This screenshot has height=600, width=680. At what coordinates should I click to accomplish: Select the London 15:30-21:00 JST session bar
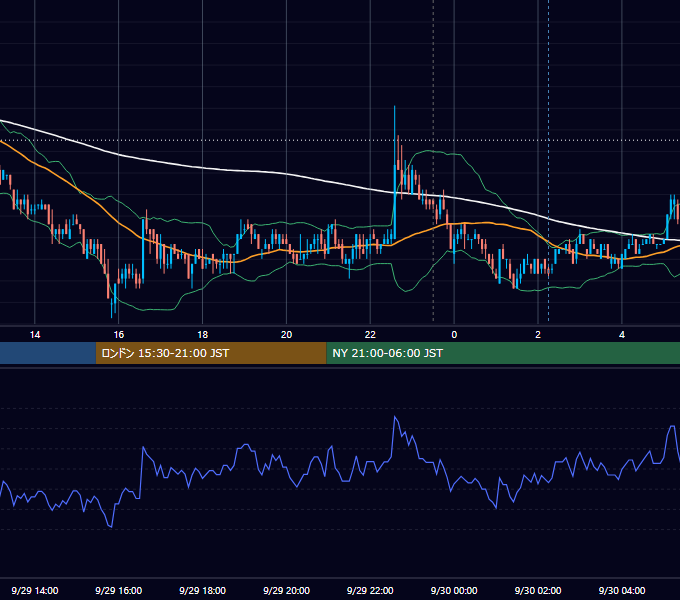tap(211, 353)
